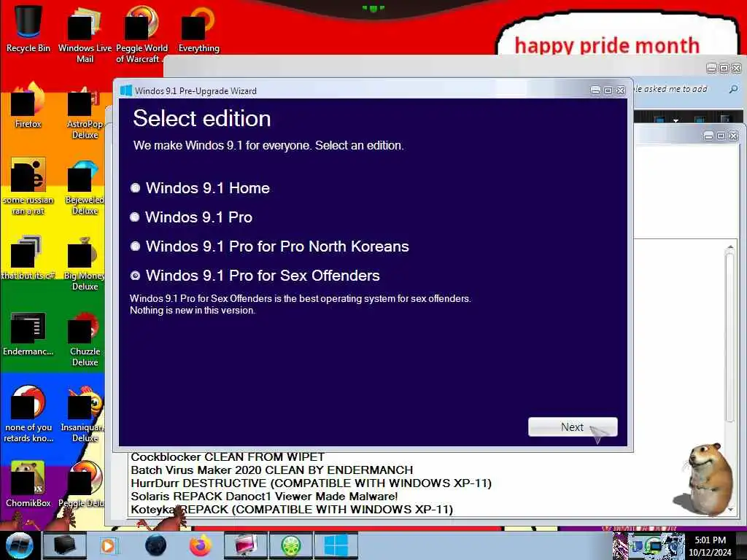Close the Pre-Upgrade Wizard window
The width and height of the screenshot is (747, 560).
point(620,90)
